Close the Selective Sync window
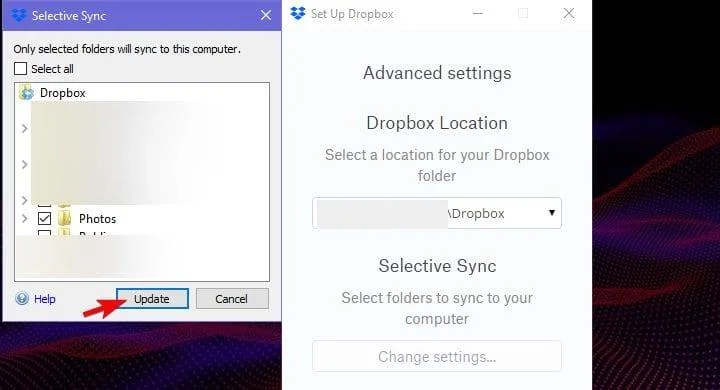The width and height of the screenshot is (720, 390). (266, 15)
